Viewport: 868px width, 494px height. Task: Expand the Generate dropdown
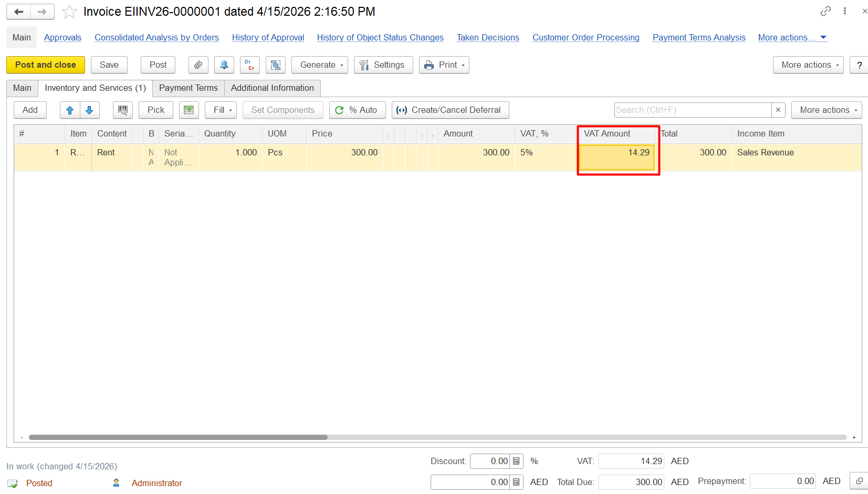click(319, 65)
